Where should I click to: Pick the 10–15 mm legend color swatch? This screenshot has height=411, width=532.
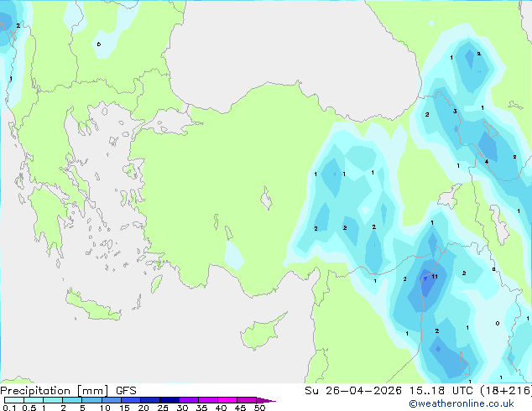[111, 400]
